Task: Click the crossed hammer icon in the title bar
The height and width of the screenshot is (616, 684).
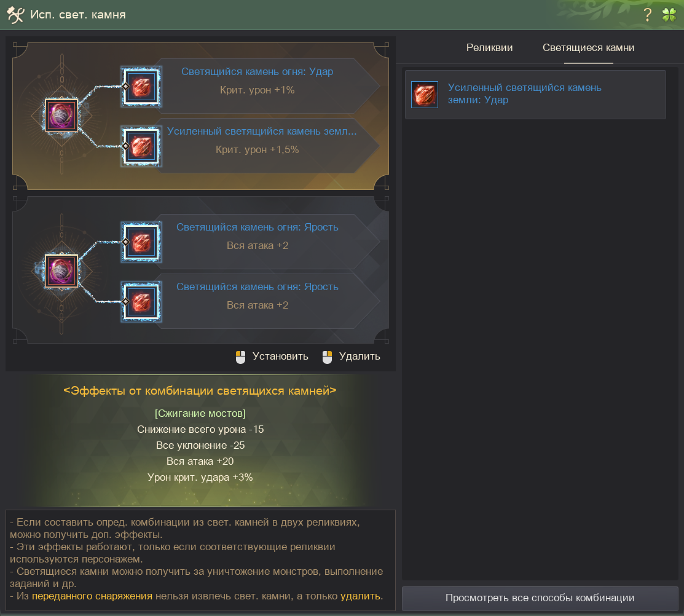Action: click(15, 15)
